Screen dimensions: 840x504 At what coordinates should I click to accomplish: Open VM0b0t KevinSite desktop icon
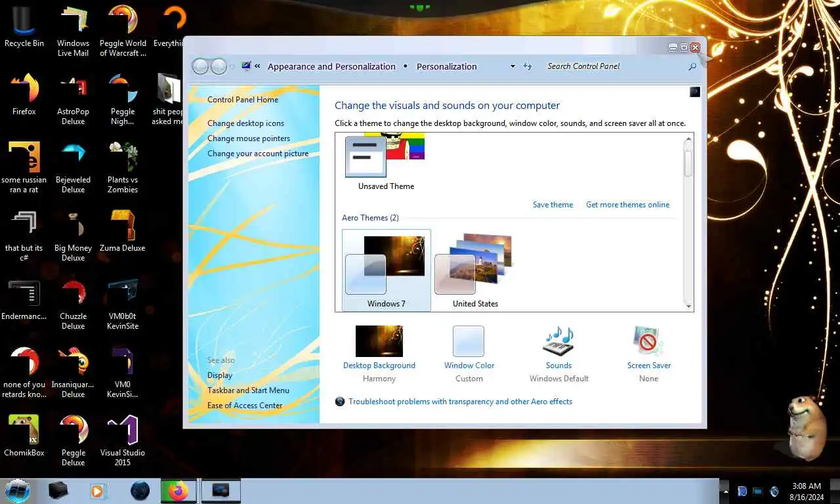[123, 304]
